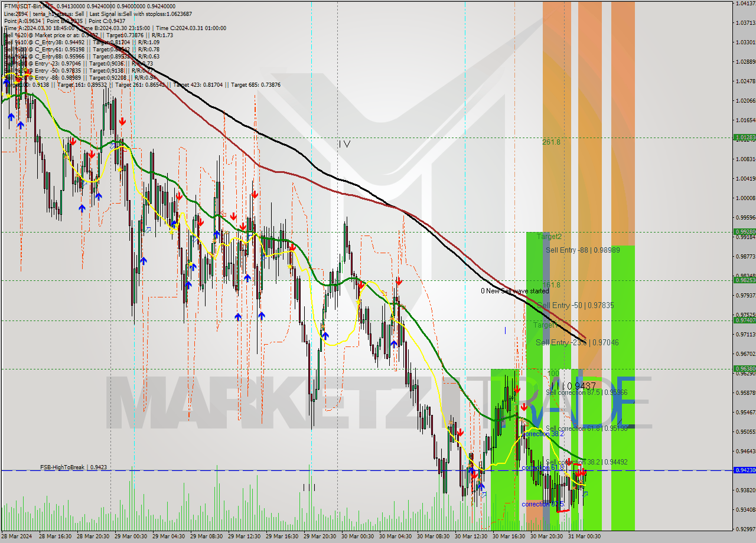Click the '28 Mar 2024' time axis label

(18, 537)
